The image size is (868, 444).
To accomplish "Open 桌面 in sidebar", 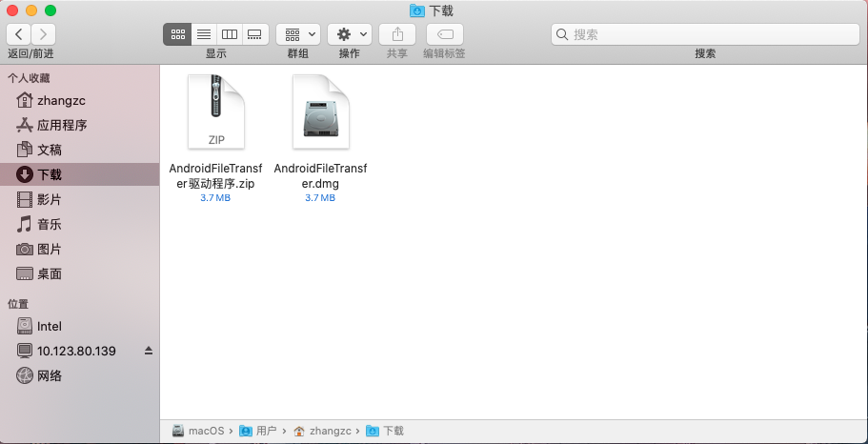I will click(80, 273).
